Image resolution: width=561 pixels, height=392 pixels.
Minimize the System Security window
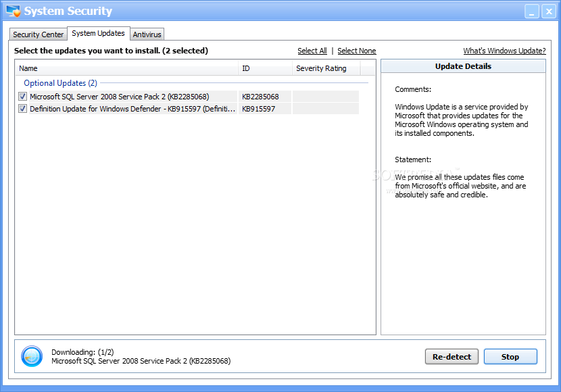(532, 11)
